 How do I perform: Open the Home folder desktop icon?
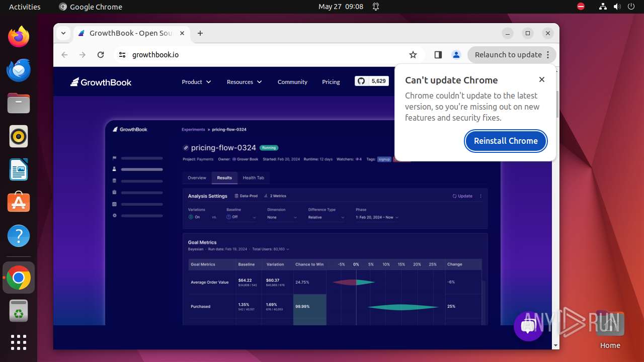click(610, 330)
